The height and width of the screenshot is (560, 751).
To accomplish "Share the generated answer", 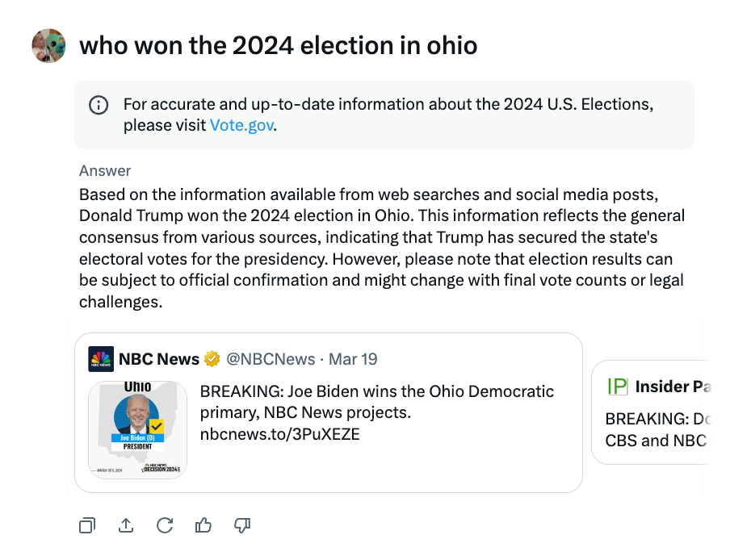I will pos(126,525).
